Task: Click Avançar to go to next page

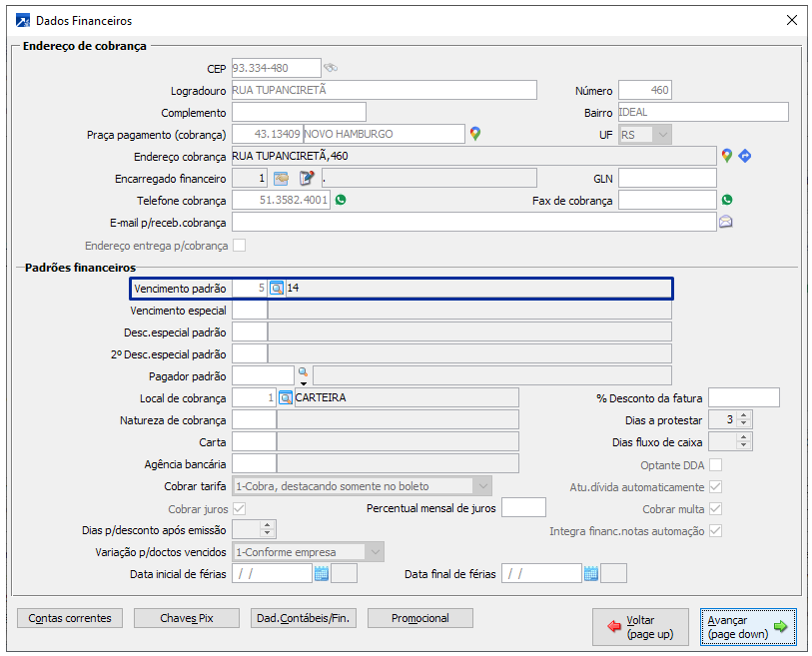Action: (x=747, y=627)
